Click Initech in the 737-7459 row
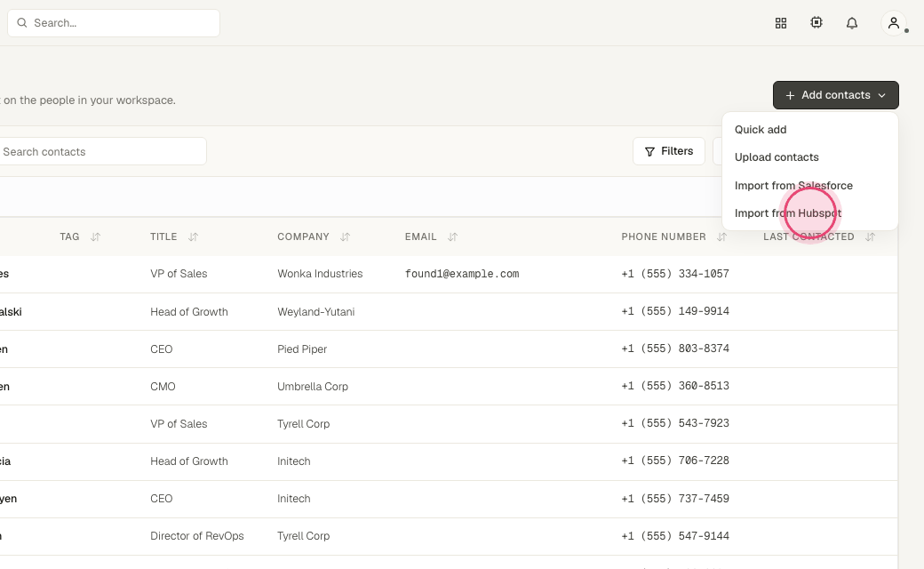This screenshot has width=924, height=569. (x=293, y=498)
